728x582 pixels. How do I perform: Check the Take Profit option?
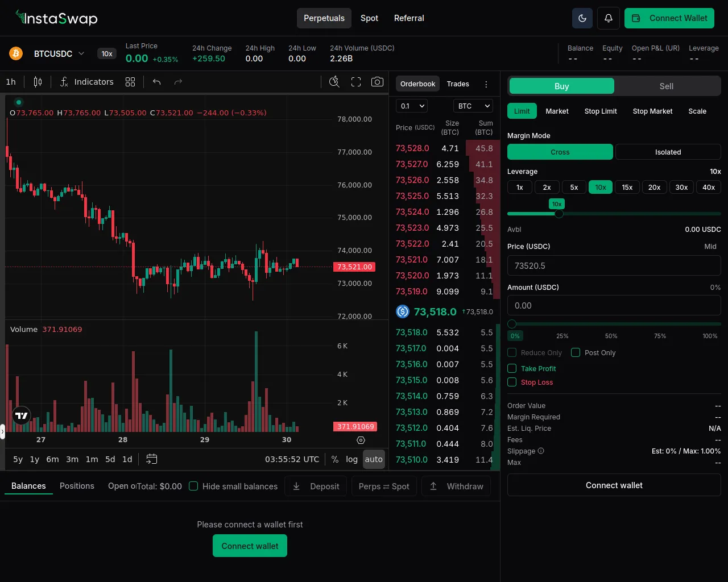[512, 368]
